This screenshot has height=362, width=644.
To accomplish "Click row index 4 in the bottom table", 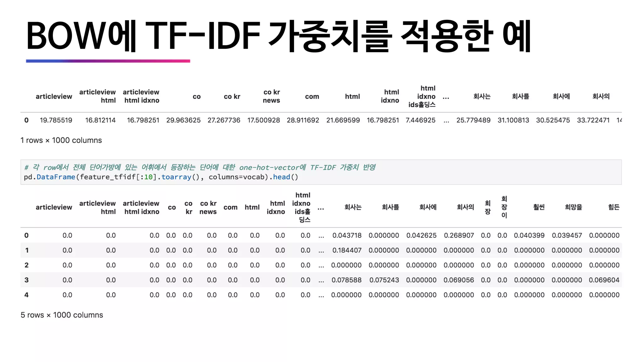I will click(26, 295).
